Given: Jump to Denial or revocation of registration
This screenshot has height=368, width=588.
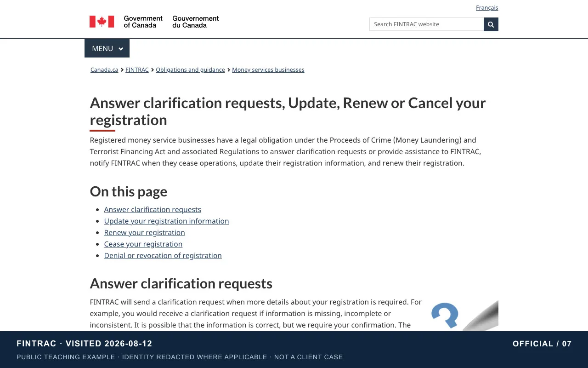Looking at the screenshot, I should point(163,256).
